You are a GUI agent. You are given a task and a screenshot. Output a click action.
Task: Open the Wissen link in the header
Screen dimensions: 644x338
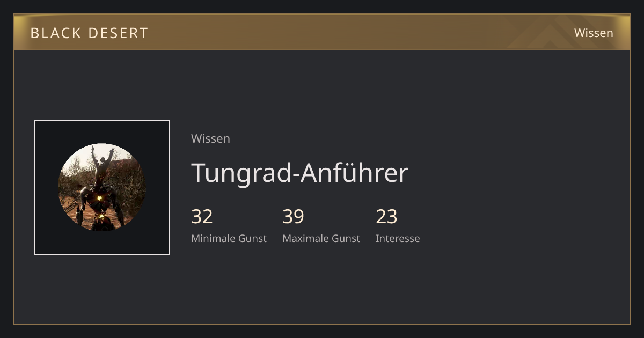coord(594,33)
